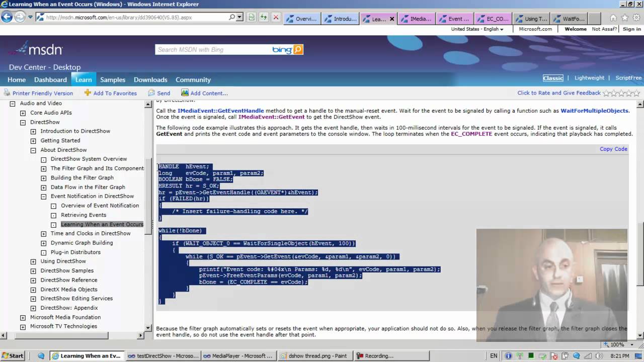
Task: Click the navigation tree vertical scrollbar thumb
Action: (148, 196)
